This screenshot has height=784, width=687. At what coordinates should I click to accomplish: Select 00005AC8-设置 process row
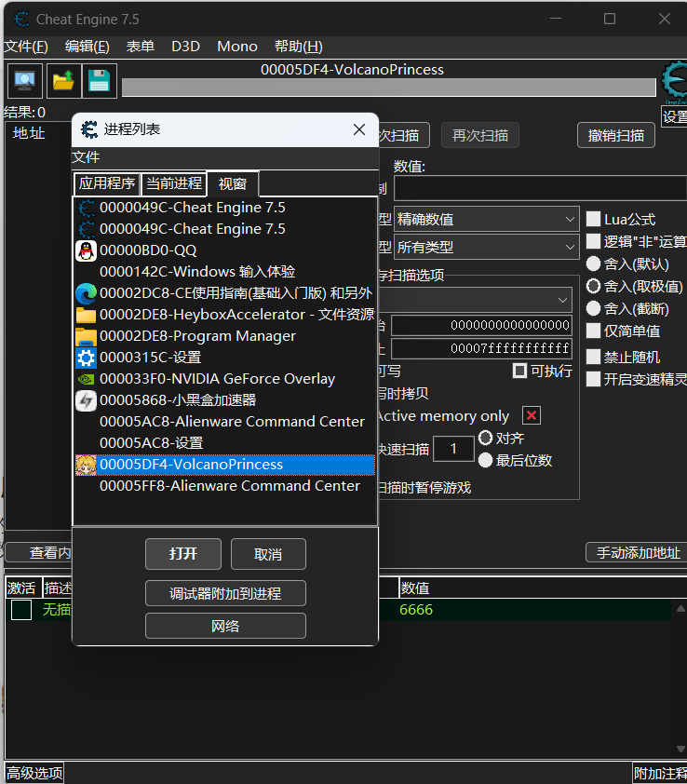tap(224, 443)
